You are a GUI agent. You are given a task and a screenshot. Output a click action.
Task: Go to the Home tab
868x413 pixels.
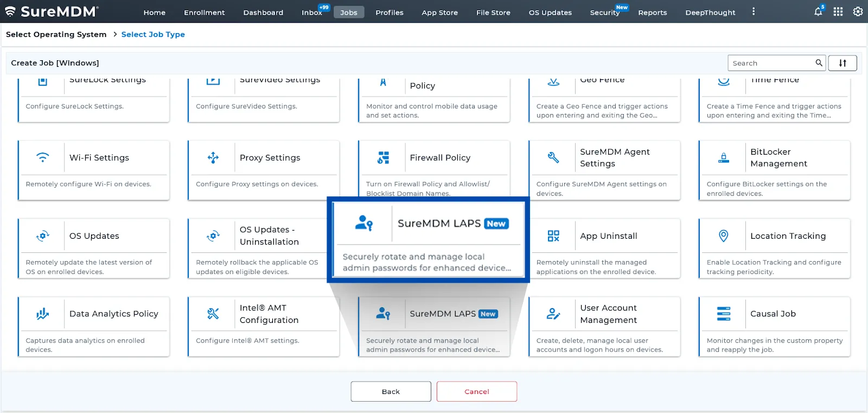click(154, 12)
